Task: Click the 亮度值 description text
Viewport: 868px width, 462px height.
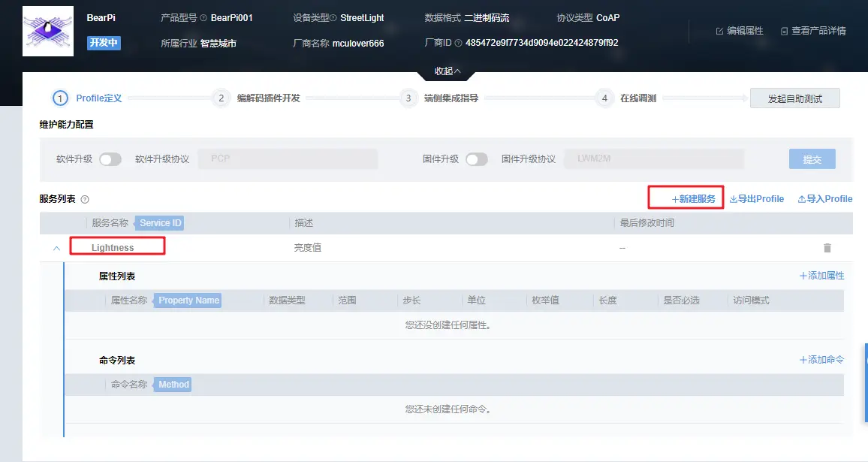Action: (307, 248)
